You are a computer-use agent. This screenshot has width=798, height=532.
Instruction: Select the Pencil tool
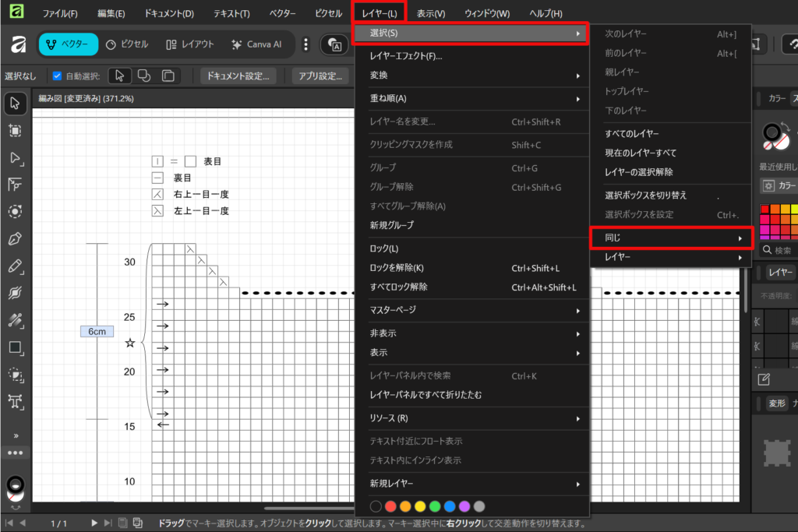click(x=15, y=266)
